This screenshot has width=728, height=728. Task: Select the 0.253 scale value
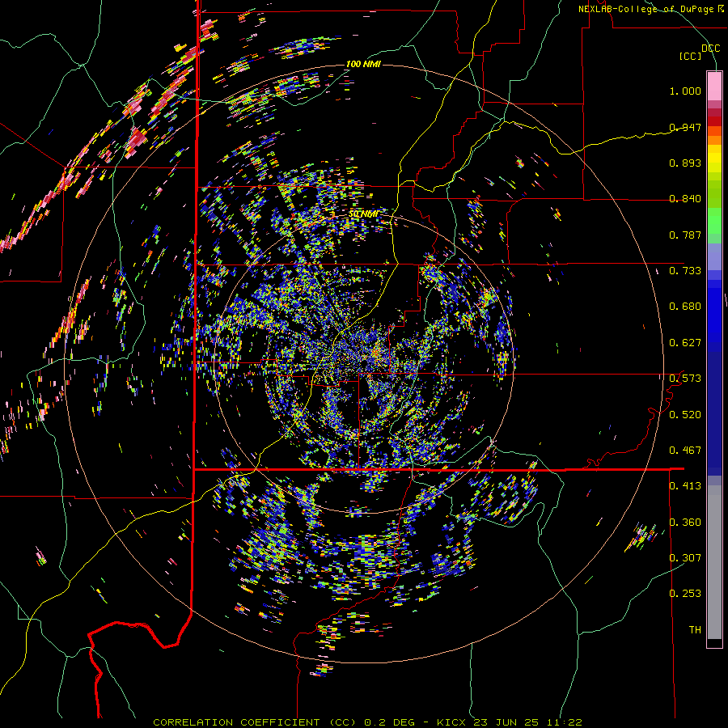point(685,594)
